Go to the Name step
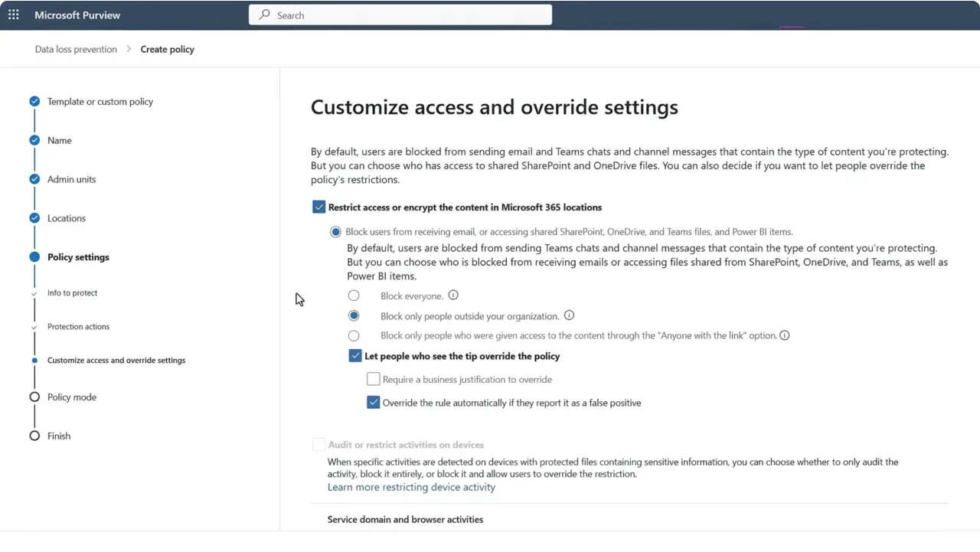 (x=60, y=140)
